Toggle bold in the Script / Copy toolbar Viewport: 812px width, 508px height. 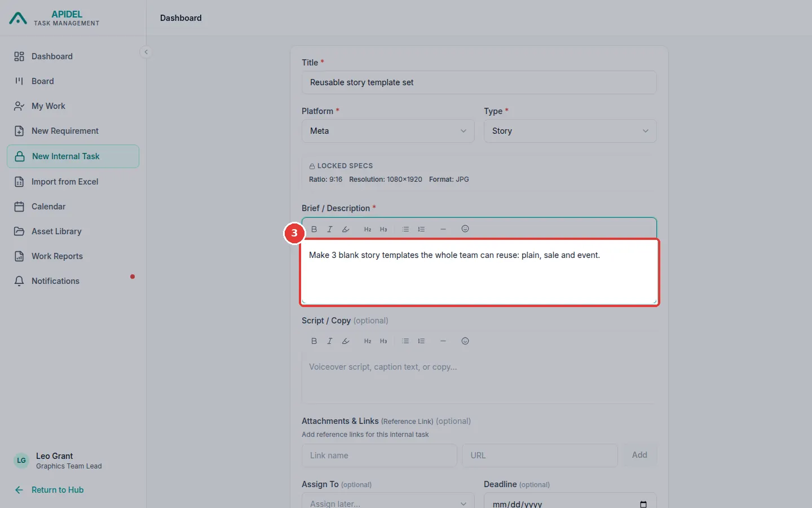pos(314,341)
